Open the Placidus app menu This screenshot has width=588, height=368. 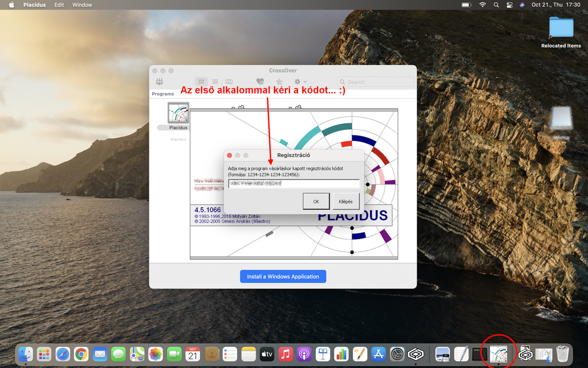[x=35, y=5]
